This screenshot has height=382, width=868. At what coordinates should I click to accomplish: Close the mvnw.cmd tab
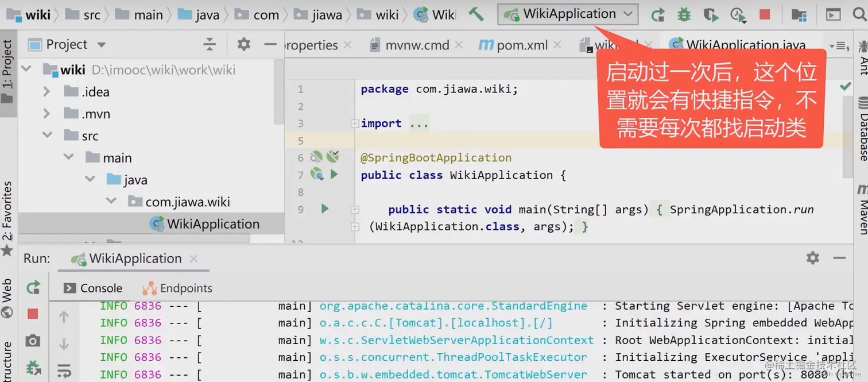pos(458,44)
